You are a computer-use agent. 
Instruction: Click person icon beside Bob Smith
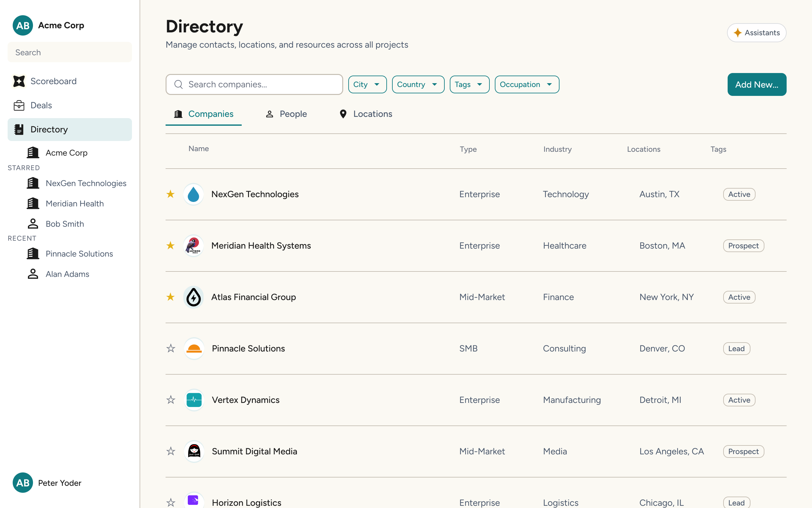[x=33, y=224]
